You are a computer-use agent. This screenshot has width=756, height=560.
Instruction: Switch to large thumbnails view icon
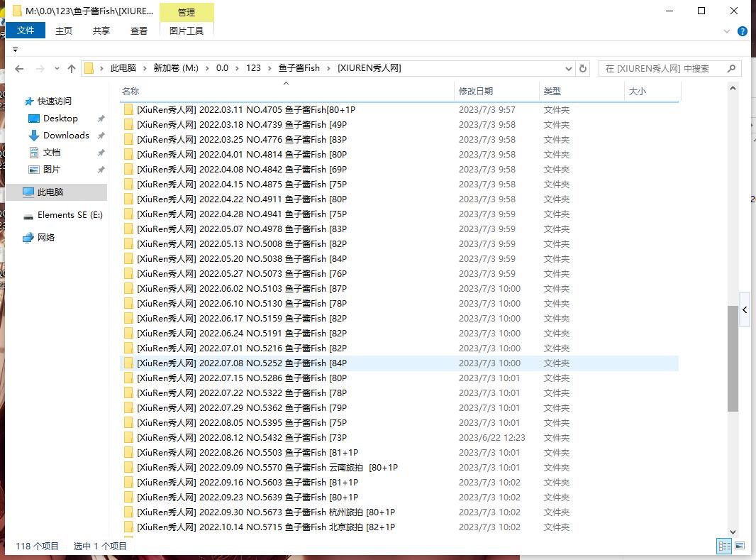click(x=740, y=546)
